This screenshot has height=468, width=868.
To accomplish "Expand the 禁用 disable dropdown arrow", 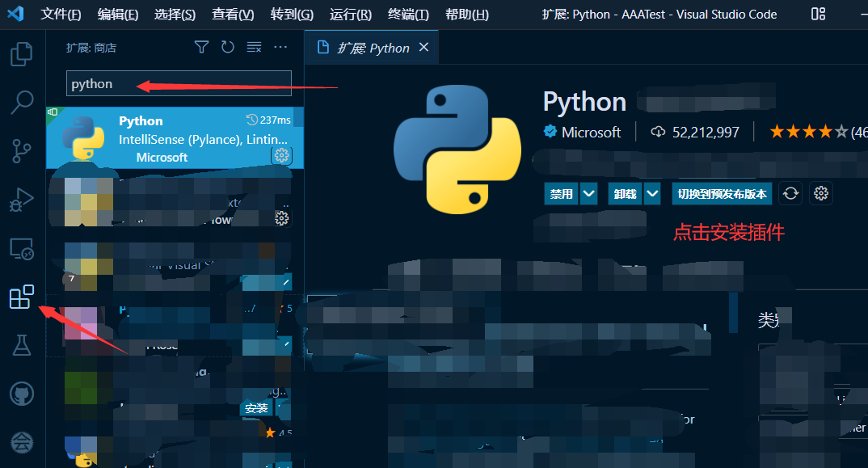I will click(x=589, y=194).
